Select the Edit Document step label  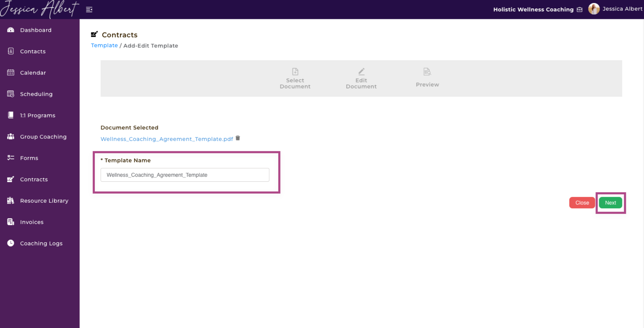point(361,83)
